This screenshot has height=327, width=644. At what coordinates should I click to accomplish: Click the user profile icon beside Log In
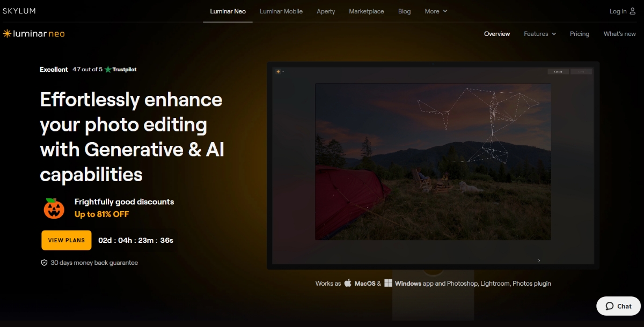[x=632, y=11]
